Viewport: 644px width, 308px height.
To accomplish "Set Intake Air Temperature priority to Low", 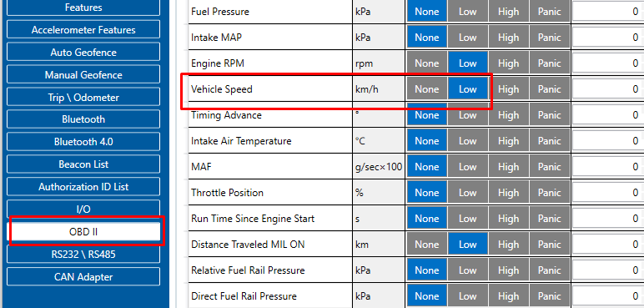I will pyautogui.click(x=468, y=141).
